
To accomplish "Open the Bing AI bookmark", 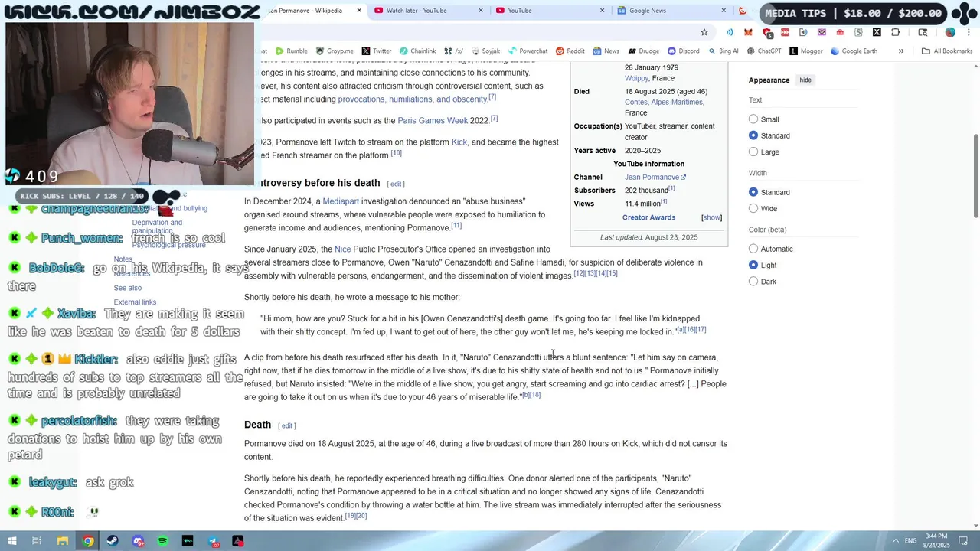I will point(723,51).
